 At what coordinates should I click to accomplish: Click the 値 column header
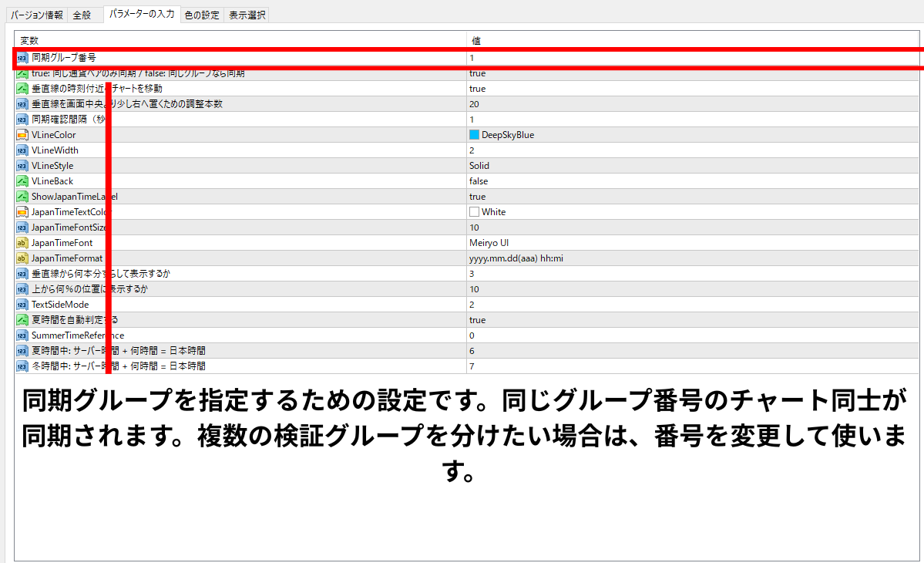pyautogui.click(x=476, y=40)
